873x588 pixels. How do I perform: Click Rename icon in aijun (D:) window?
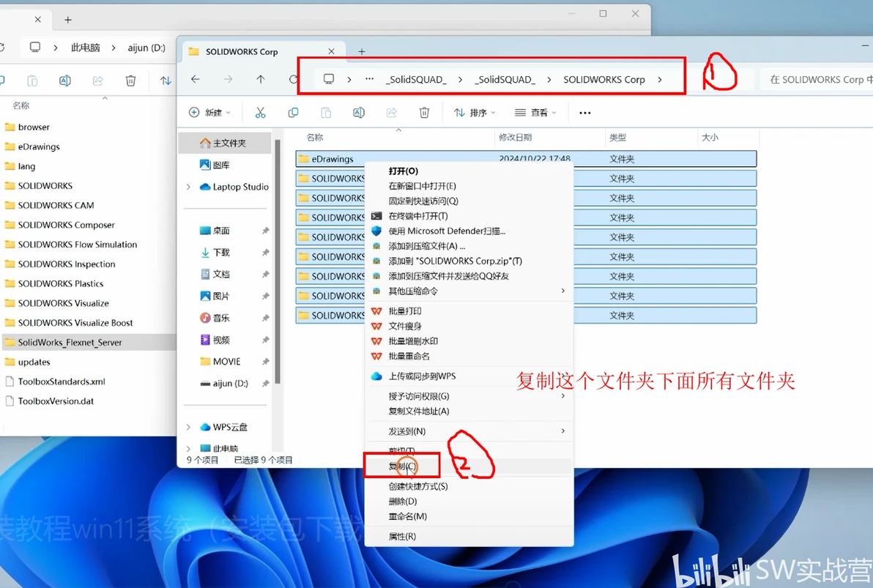65,81
